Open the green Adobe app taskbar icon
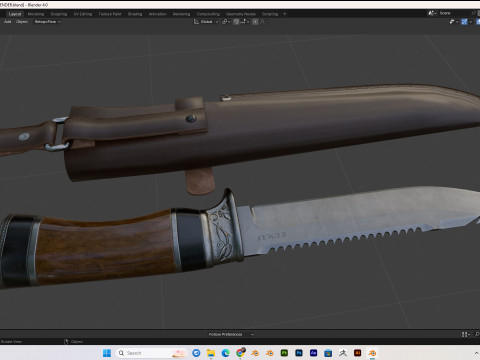This screenshot has height=360, width=480. pyautogui.click(x=284, y=353)
